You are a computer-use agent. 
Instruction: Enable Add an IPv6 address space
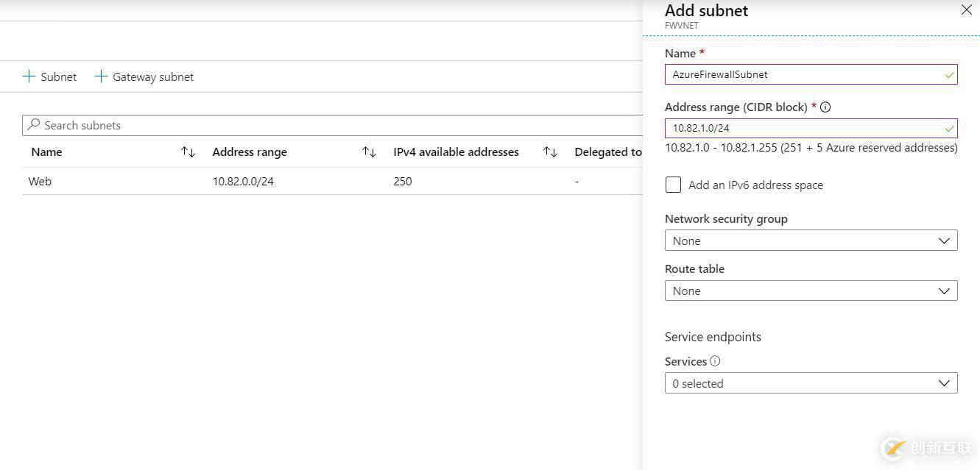673,185
